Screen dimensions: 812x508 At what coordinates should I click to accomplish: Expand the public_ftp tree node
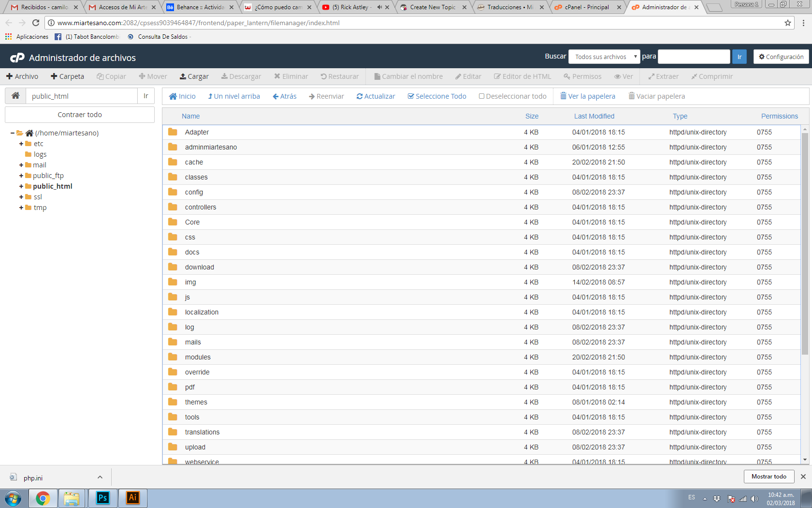pyautogui.click(x=21, y=176)
